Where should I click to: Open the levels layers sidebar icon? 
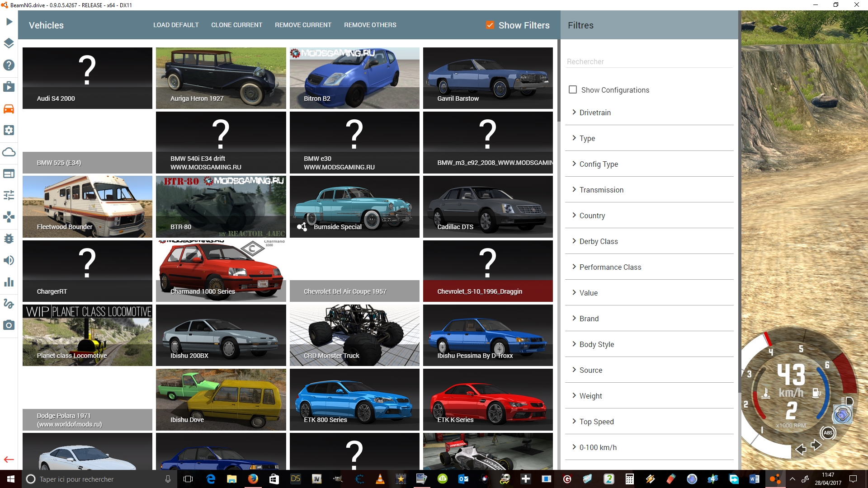pyautogui.click(x=9, y=43)
